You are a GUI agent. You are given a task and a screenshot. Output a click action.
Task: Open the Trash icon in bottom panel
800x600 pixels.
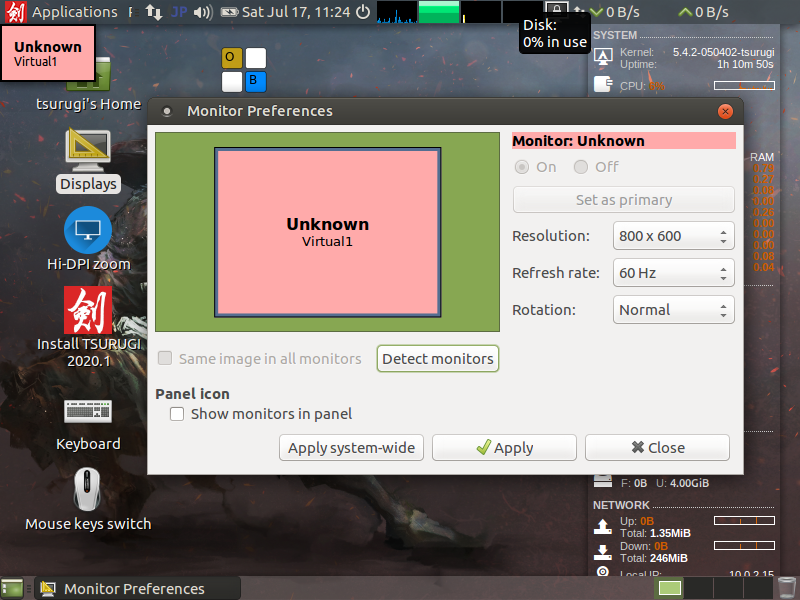787,588
